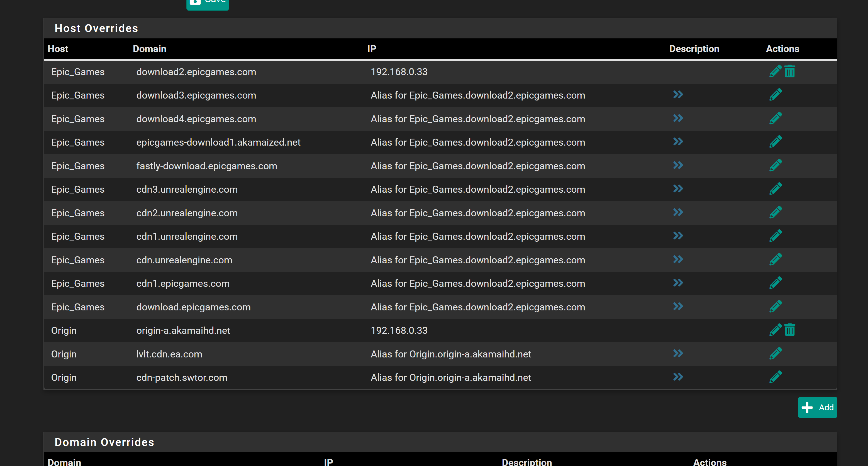Image resolution: width=868 pixels, height=466 pixels.
Task: Edit the cdn2.unrealengine.com alias
Action: (x=775, y=212)
